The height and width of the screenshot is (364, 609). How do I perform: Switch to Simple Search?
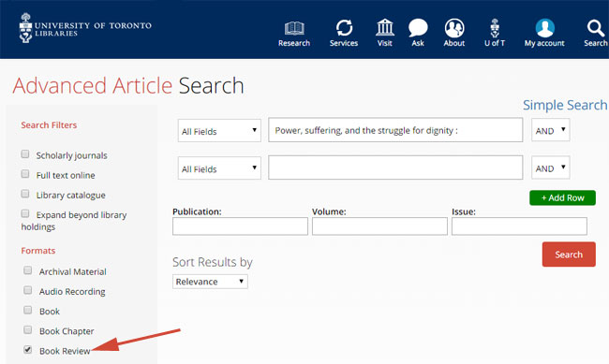(x=565, y=105)
